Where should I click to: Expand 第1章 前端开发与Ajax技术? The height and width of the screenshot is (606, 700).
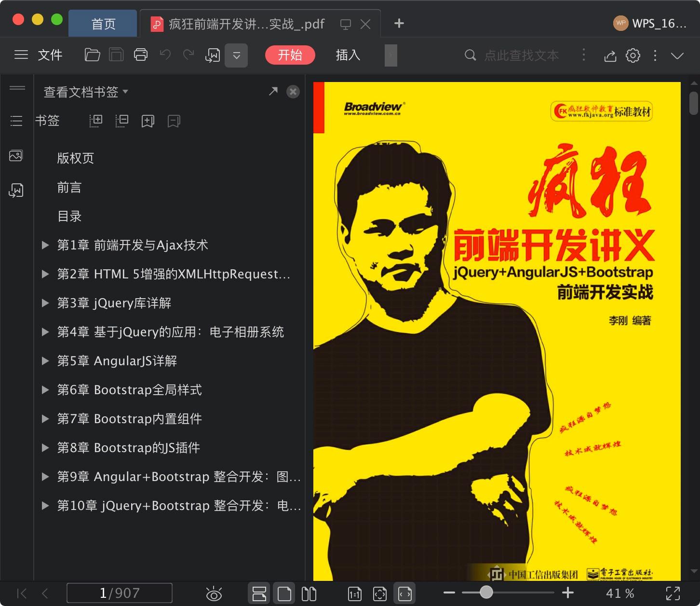tap(45, 245)
